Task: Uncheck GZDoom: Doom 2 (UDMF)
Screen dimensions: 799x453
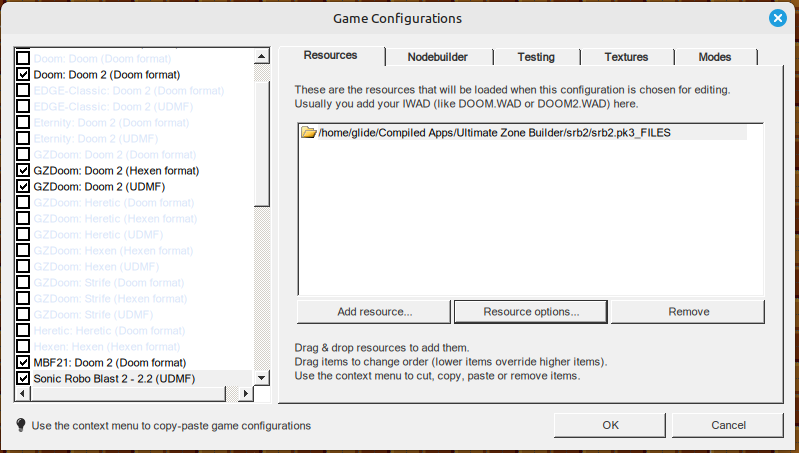Action: tap(23, 186)
